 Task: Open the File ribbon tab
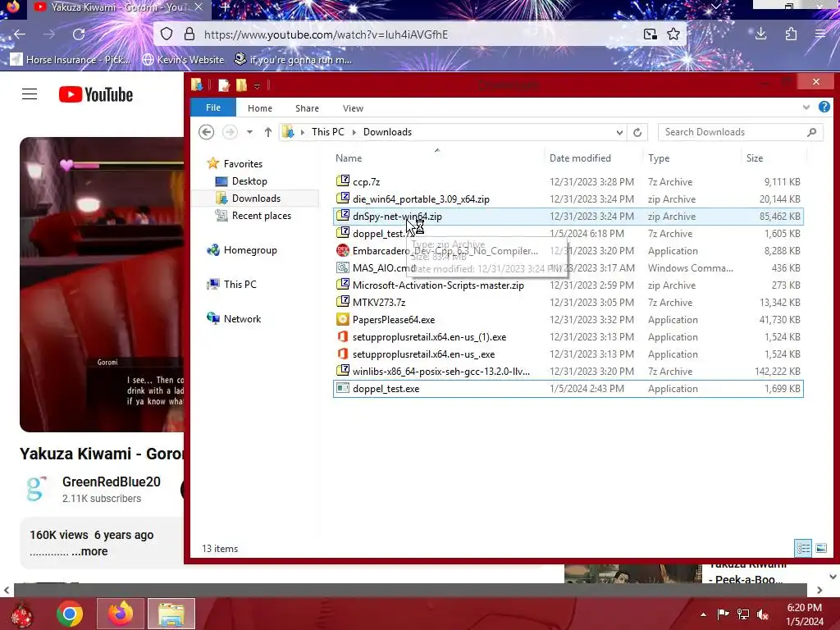[x=213, y=107]
